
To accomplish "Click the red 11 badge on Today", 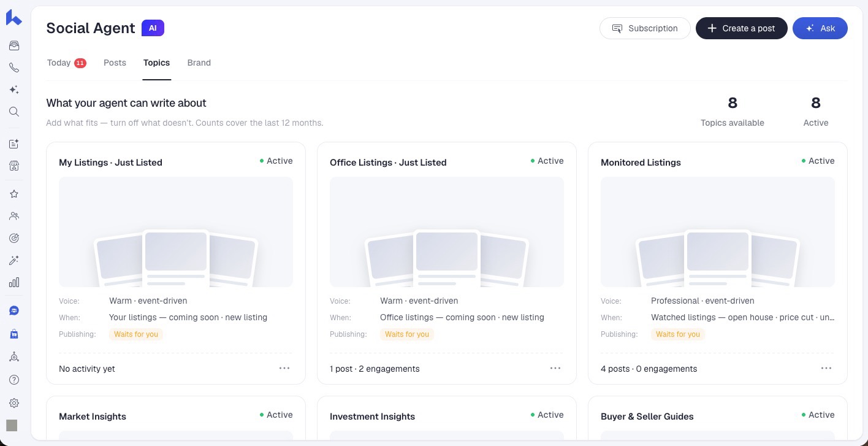I will click(80, 63).
